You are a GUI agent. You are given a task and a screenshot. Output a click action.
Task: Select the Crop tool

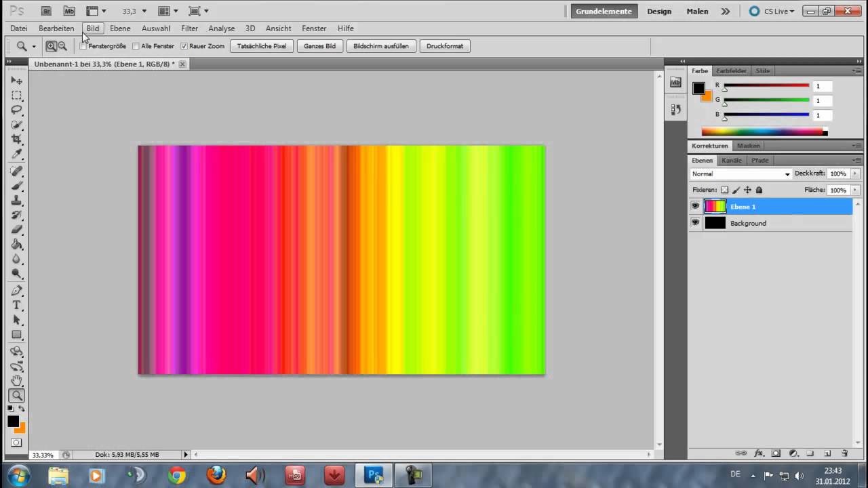pos(17,140)
